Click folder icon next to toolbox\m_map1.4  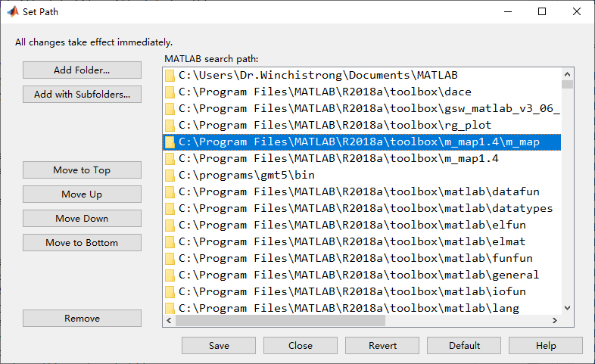[170, 159]
